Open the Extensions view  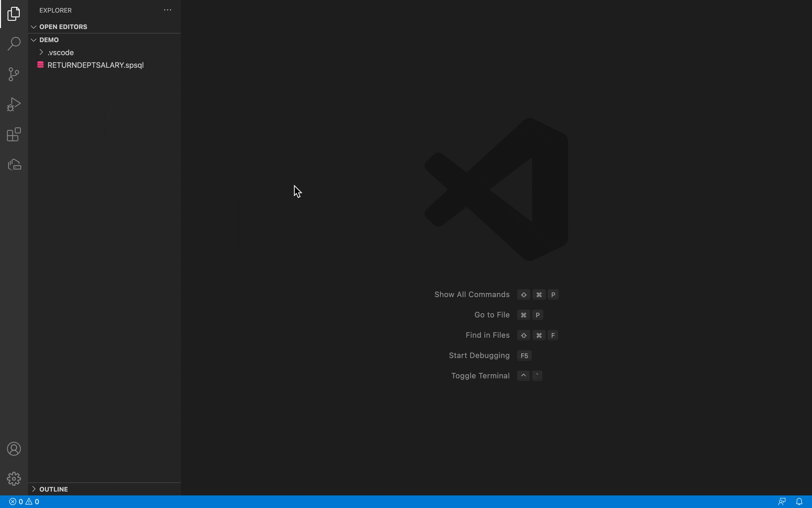[14, 134]
